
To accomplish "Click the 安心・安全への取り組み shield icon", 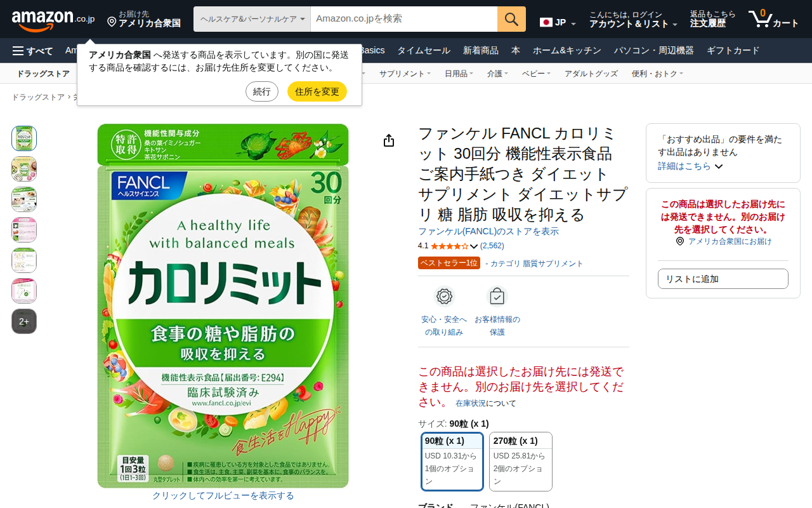I will click(x=444, y=297).
